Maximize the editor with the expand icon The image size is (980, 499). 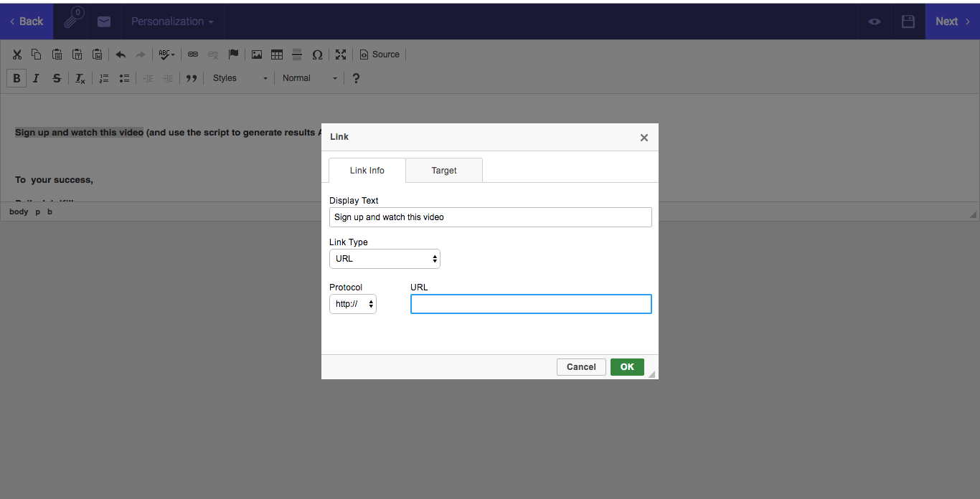341,54
